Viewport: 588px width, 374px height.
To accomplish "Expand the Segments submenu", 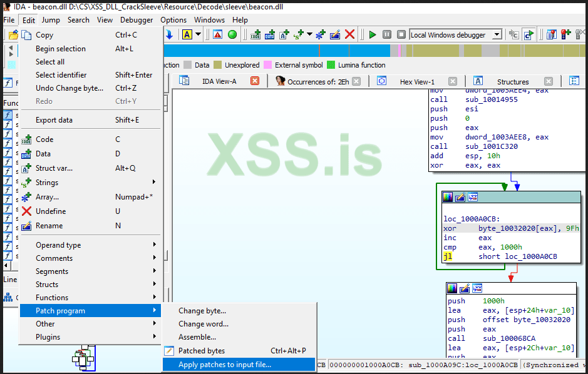I will point(154,271).
